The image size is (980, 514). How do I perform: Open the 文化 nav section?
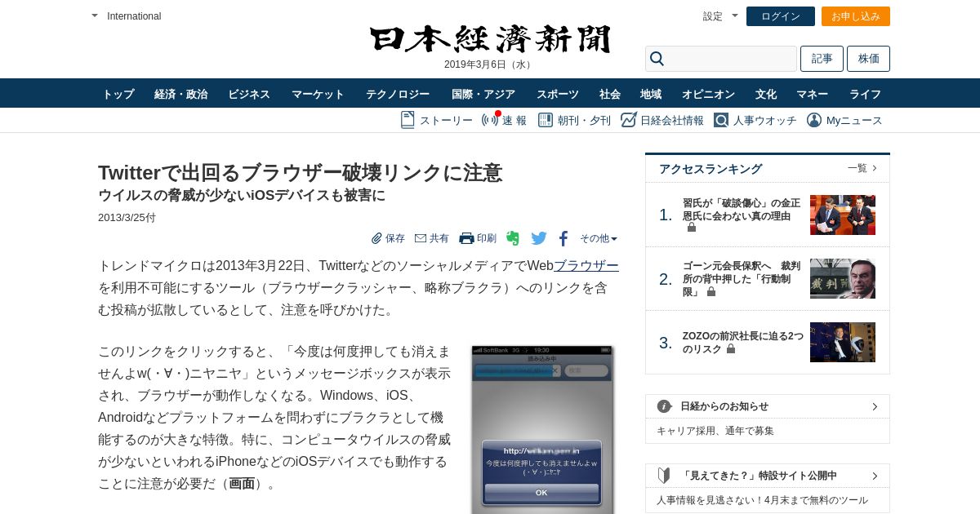coord(766,94)
